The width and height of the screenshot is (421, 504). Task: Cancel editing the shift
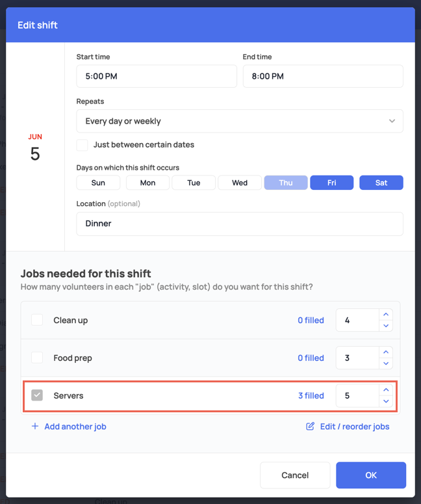coord(295,475)
